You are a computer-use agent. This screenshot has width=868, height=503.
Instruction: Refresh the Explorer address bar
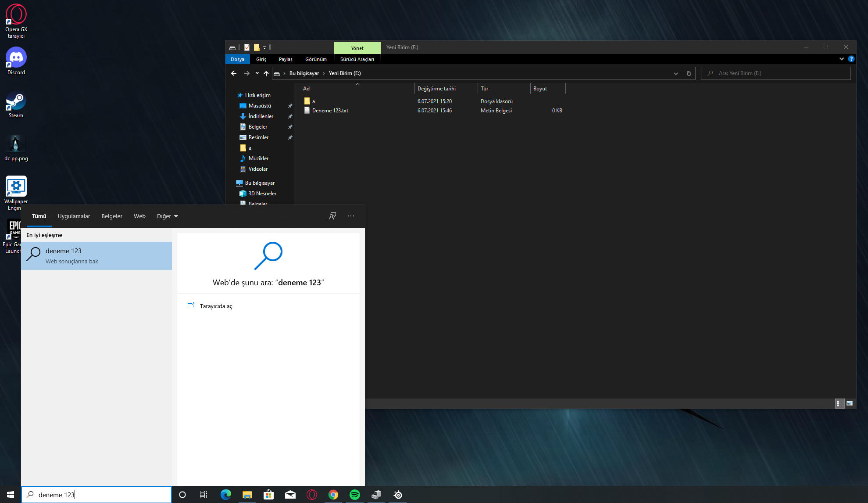coord(689,73)
